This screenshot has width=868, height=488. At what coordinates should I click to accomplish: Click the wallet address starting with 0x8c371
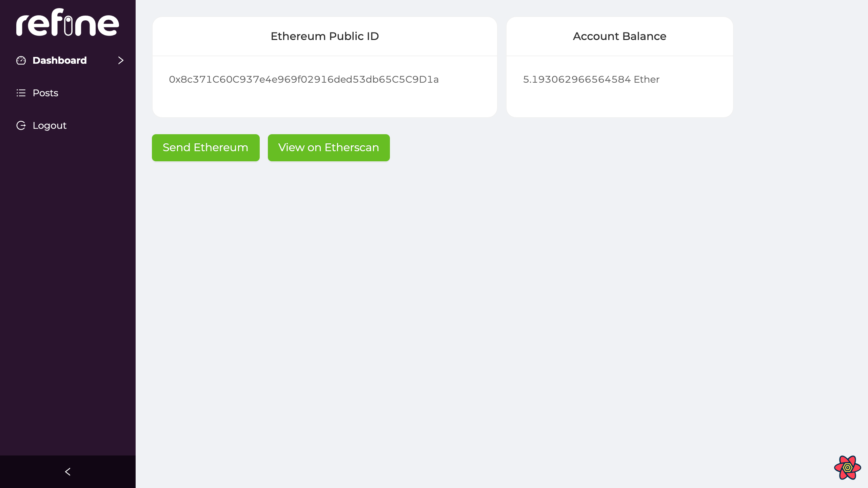(304, 79)
